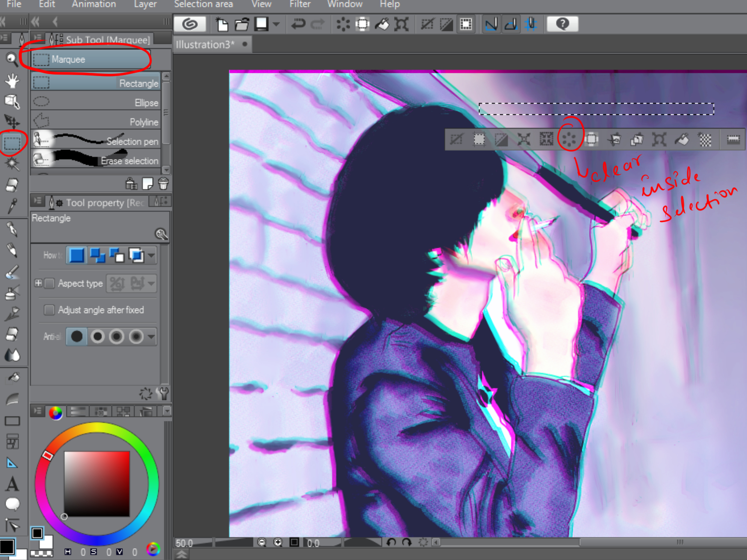Select the Hand move tool
Screen dimensions: 747x560
12,81
